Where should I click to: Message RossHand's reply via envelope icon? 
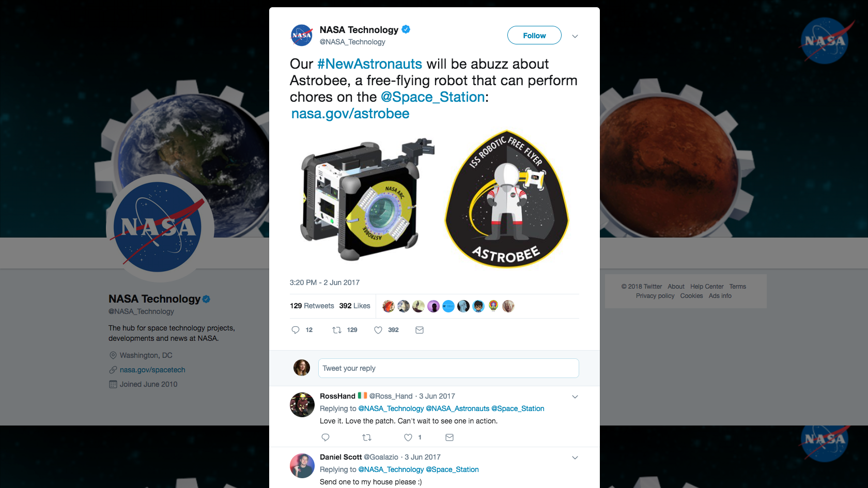(450, 437)
